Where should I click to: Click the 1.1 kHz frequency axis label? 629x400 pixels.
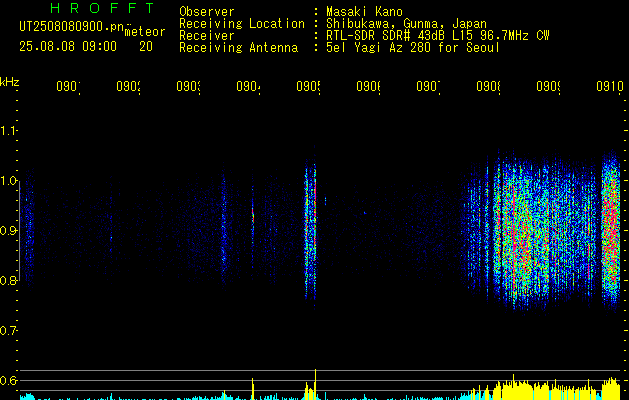pyautogui.click(x=9, y=131)
